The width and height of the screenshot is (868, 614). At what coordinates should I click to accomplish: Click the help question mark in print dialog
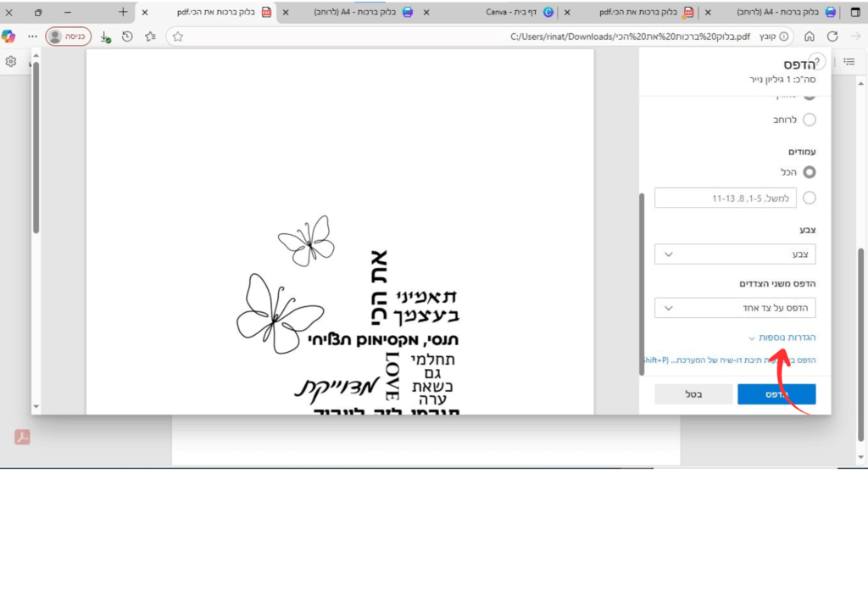click(816, 62)
